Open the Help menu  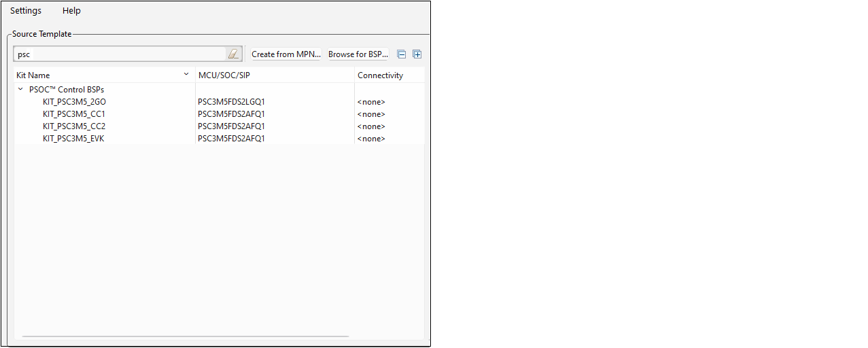71,11
